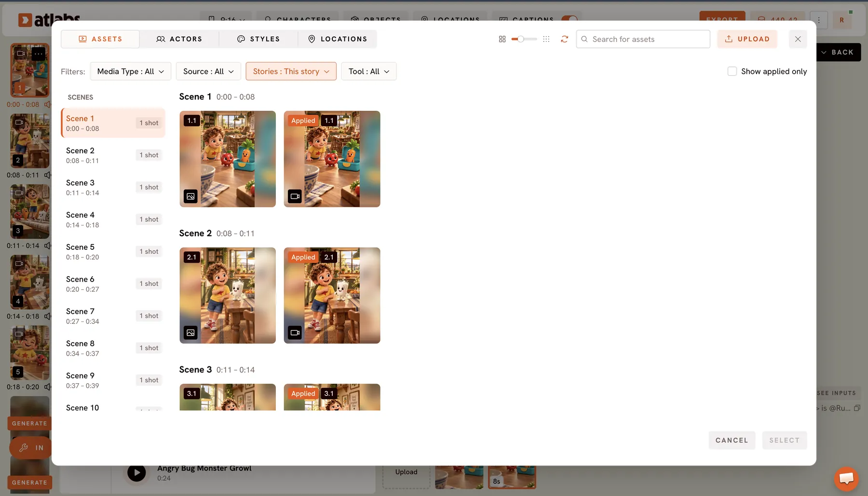Select Scene 5 in scenes list
This screenshot has width=868, height=496.
113,252
